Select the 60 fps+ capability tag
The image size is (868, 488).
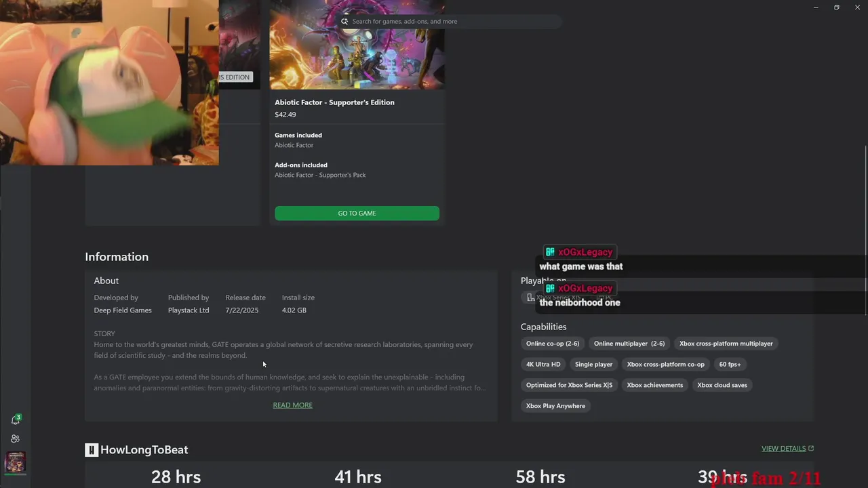point(730,365)
